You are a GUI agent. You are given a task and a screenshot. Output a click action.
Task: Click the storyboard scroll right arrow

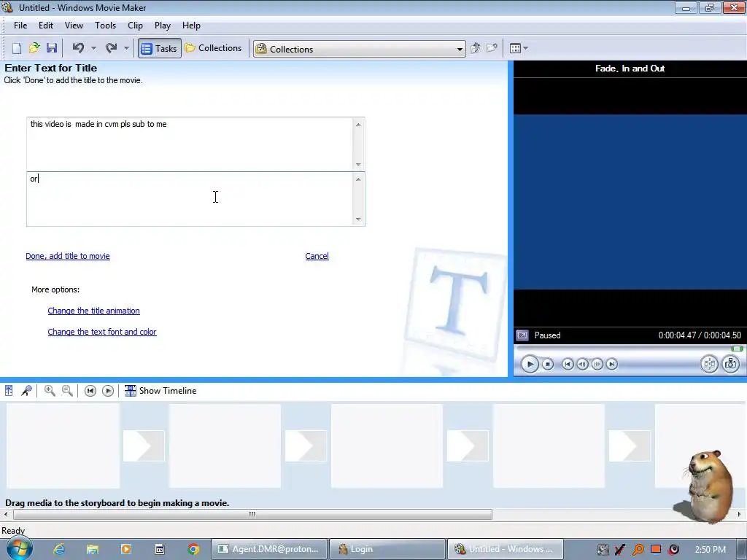740,514
